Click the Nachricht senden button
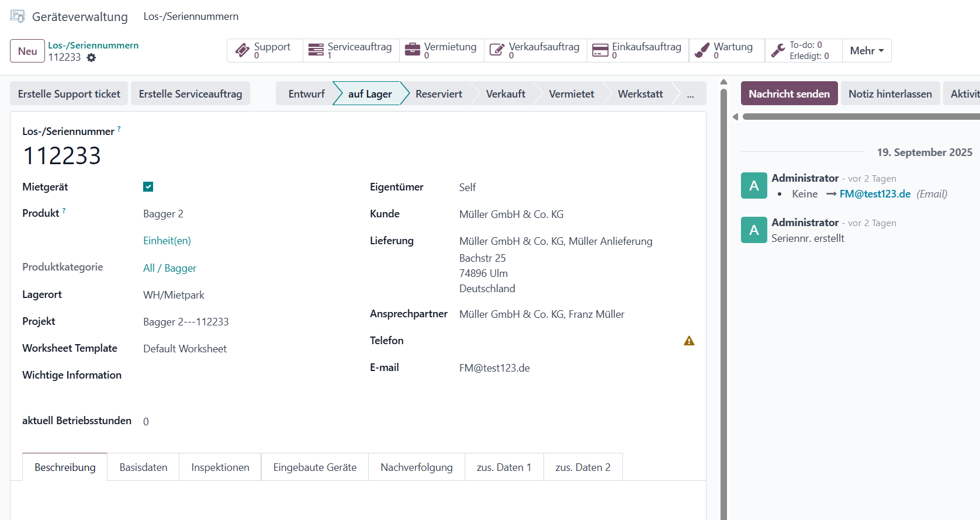 788,94
